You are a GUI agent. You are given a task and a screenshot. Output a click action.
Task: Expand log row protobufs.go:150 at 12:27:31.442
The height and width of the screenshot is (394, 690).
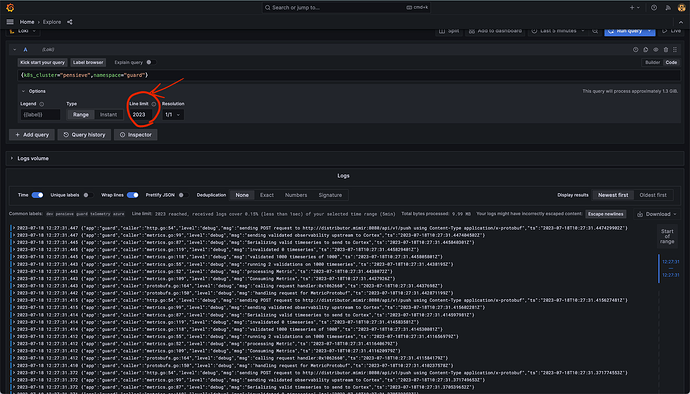tap(14, 293)
